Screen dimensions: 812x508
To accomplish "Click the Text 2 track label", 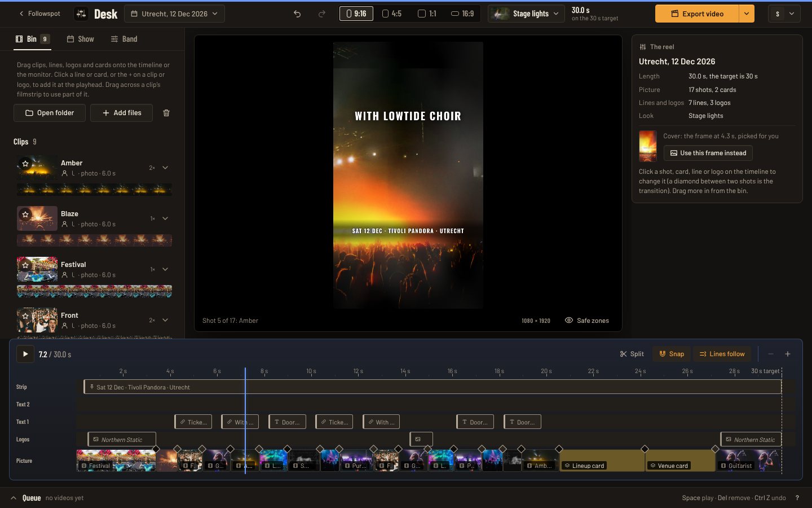I will coord(23,404).
